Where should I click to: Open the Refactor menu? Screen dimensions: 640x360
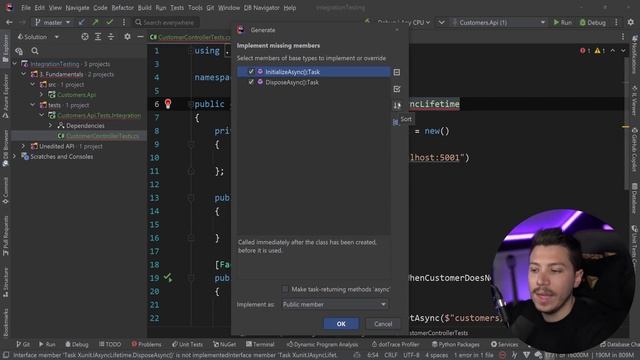pyautogui.click(x=122, y=8)
